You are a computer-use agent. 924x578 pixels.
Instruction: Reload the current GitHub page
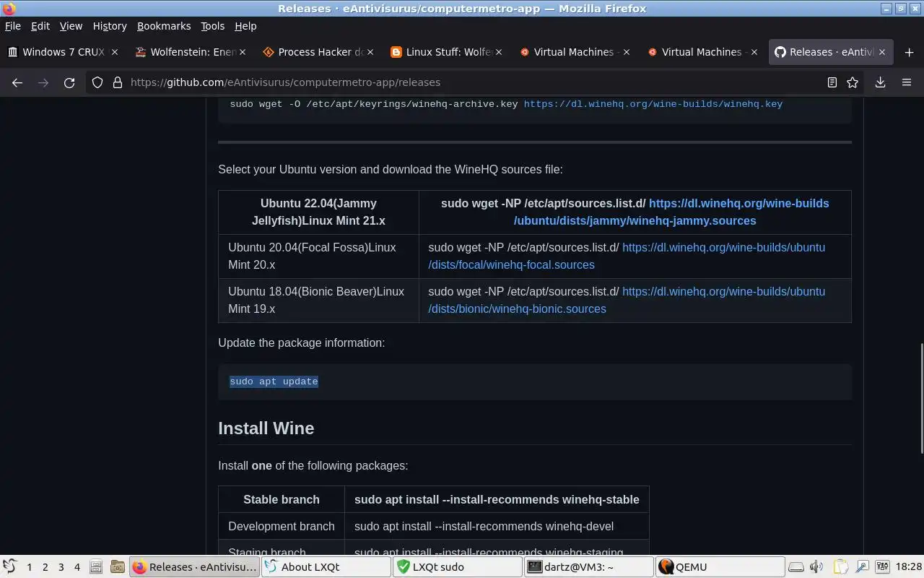[x=69, y=82]
